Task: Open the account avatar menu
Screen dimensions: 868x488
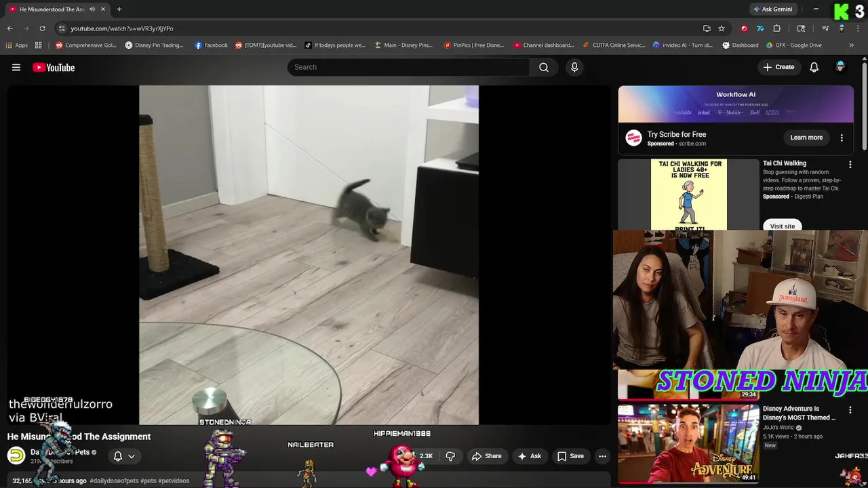Action: (840, 67)
